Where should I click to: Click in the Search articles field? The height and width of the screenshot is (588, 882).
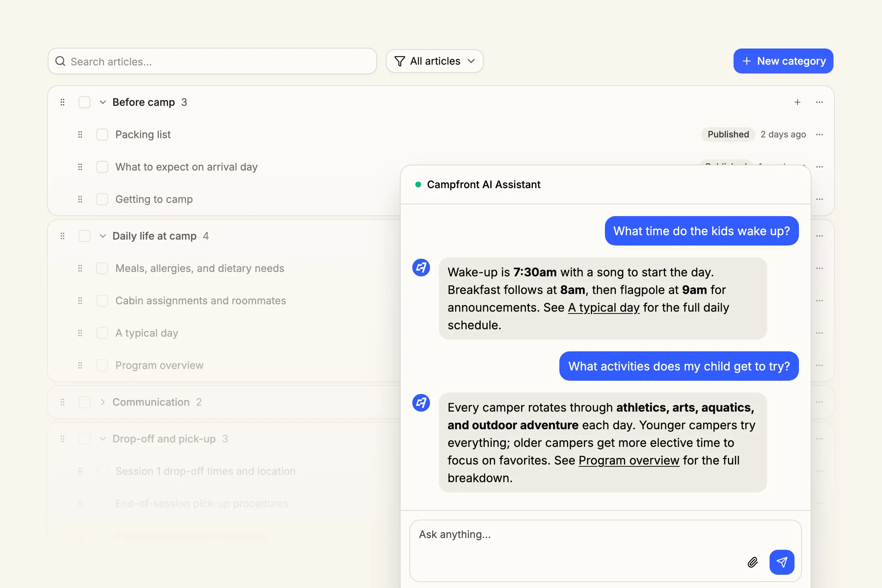coord(212,61)
